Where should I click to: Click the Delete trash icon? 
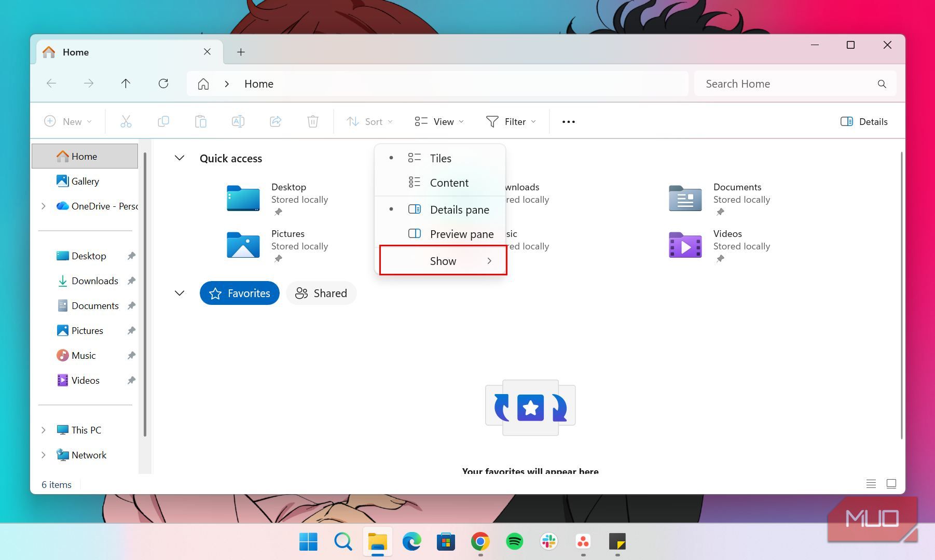click(x=312, y=121)
